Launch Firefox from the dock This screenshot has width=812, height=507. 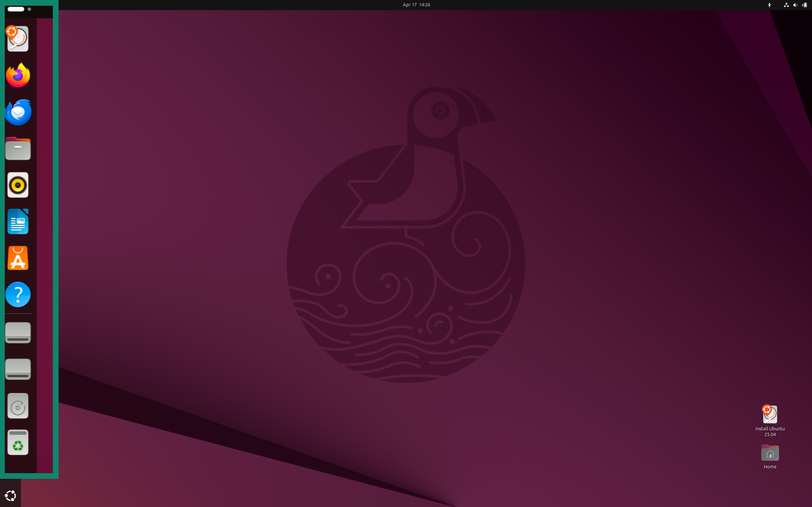pyautogui.click(x=17, y=75)
